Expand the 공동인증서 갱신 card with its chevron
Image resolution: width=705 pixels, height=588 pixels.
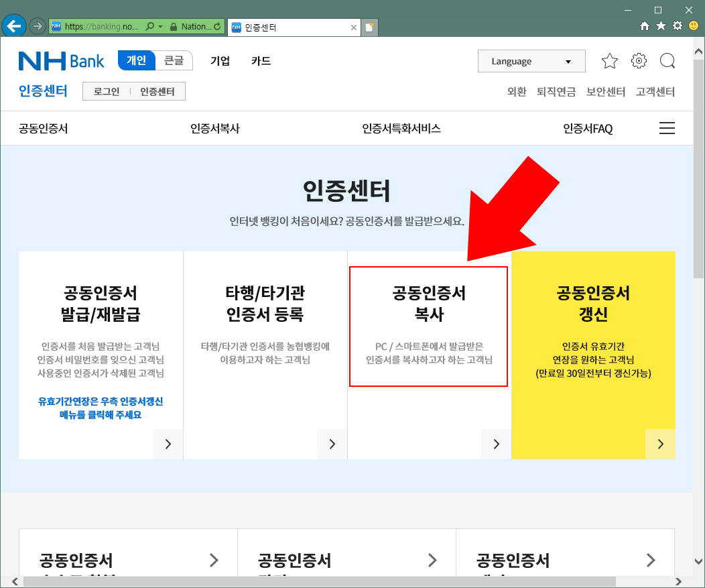click(x=660, y=444)
